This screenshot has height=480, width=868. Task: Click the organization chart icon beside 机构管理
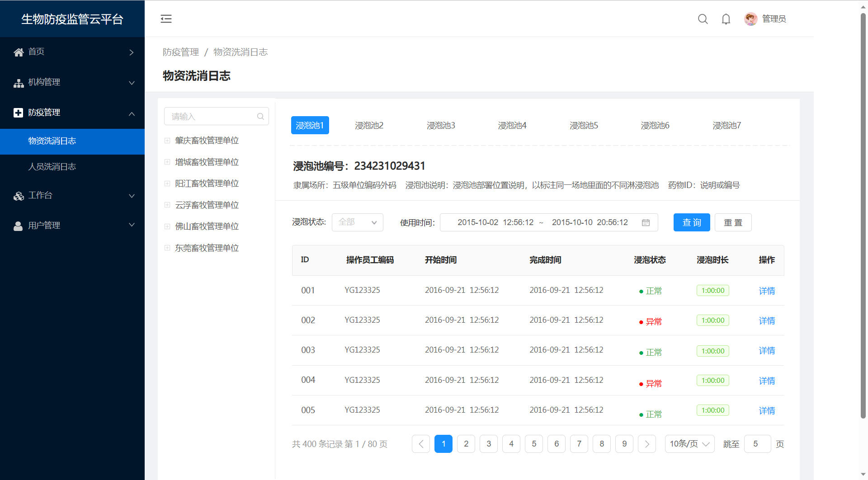19,83
